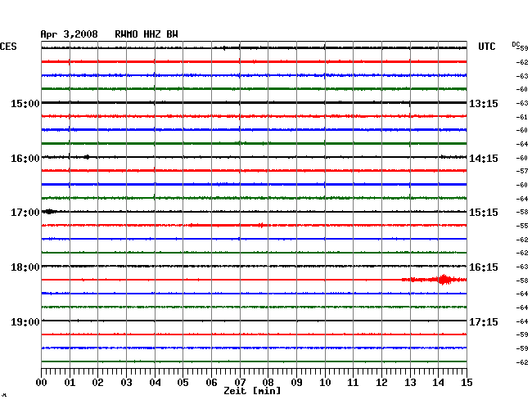Screen dimensions: 532x404
Task: Click minute label 15 on time axis
Action: 467,382
